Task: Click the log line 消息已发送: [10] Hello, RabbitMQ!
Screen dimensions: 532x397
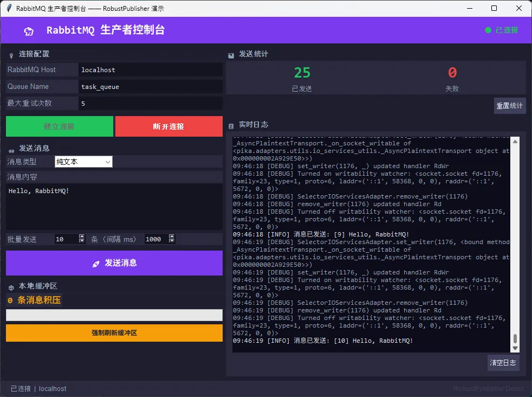Action: 323,341
